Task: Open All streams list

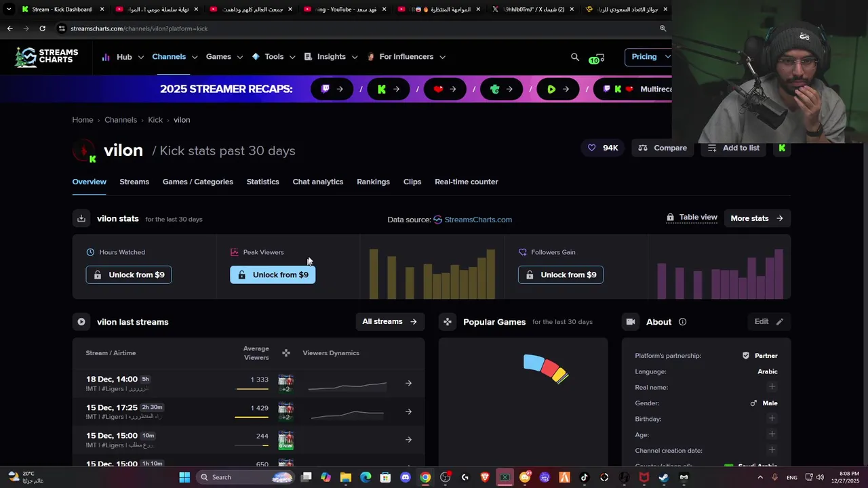Action: [x=390, y=321]
